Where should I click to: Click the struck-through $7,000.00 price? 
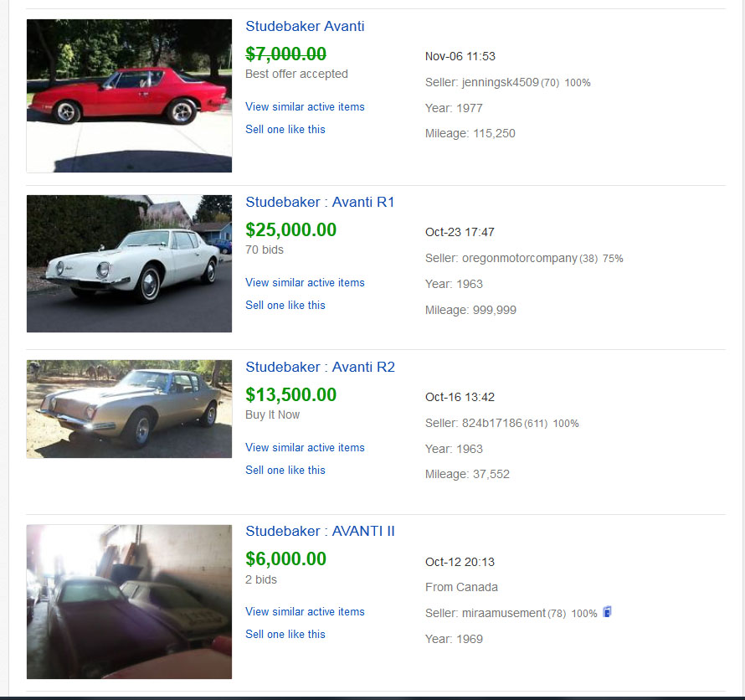[285, 54]
